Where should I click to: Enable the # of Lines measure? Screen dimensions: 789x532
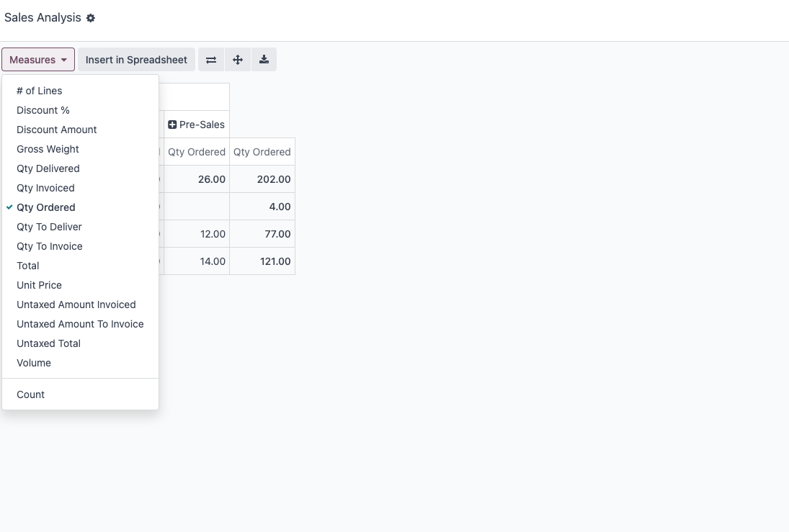pyautogui.click(x=81, y=91)
